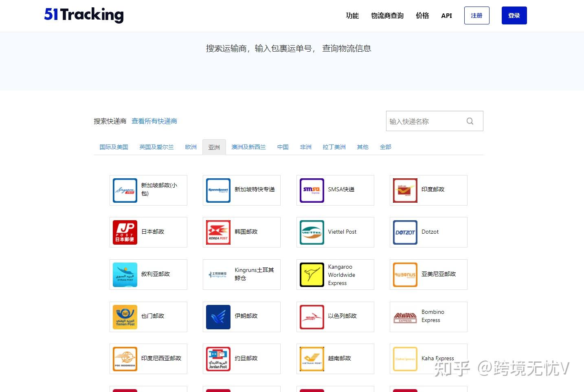This screenshot has height=392, width=584.
Task: Click the Speedpost 新加坡特快专递 logo
Action: 218,191
